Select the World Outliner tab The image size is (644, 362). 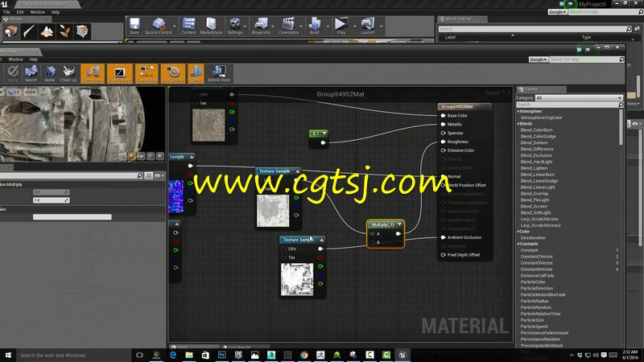[x=461, y=19]
